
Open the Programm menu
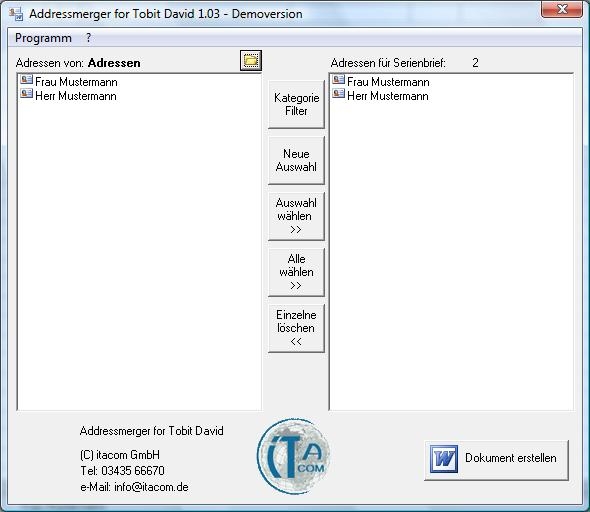[x=43, y=38]
